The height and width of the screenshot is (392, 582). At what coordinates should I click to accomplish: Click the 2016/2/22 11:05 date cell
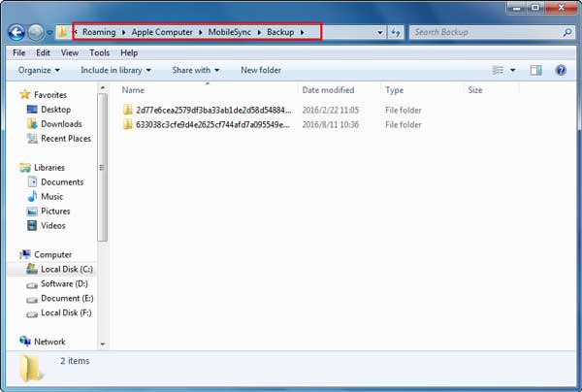331,111
